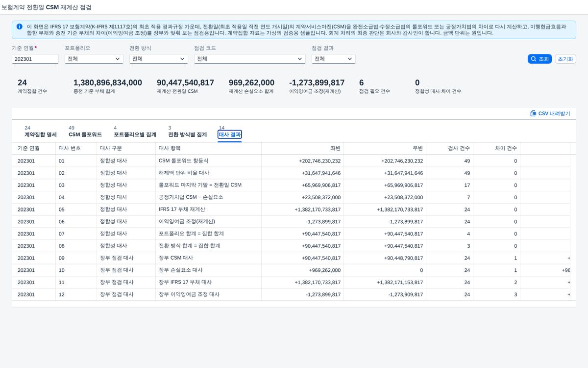Screen dimensions: 588x368
Task: Click the 검사 건수 column header
Action: click(449, 148)
